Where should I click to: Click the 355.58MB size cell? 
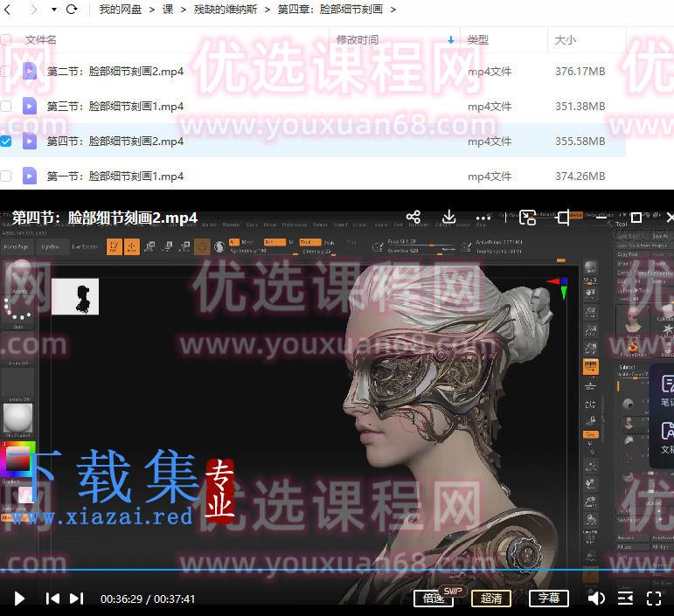point(580,141)
